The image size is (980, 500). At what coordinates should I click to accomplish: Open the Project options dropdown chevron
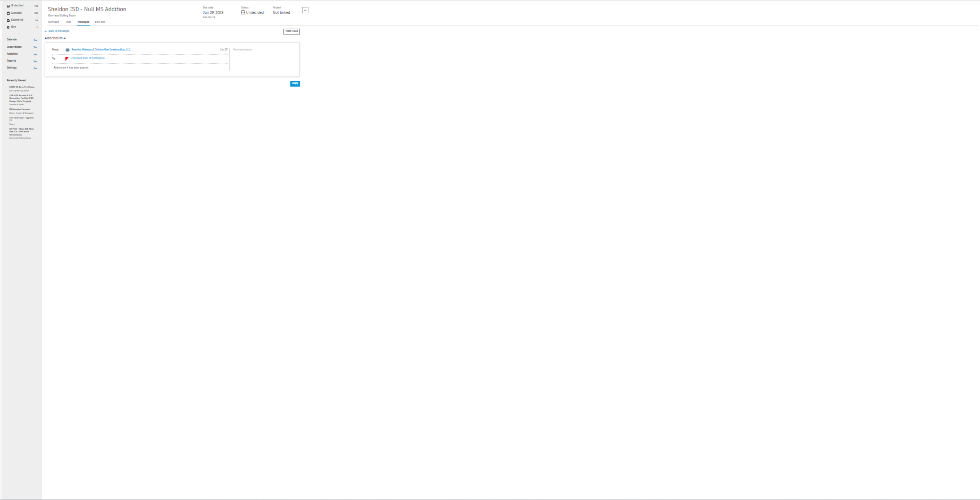[305, 10]
